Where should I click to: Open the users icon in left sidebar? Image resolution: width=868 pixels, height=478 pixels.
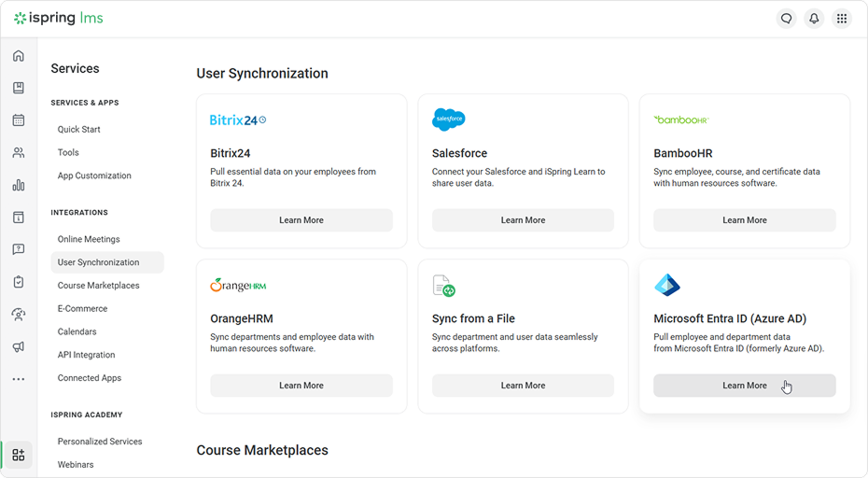click(x=19, y=153)
